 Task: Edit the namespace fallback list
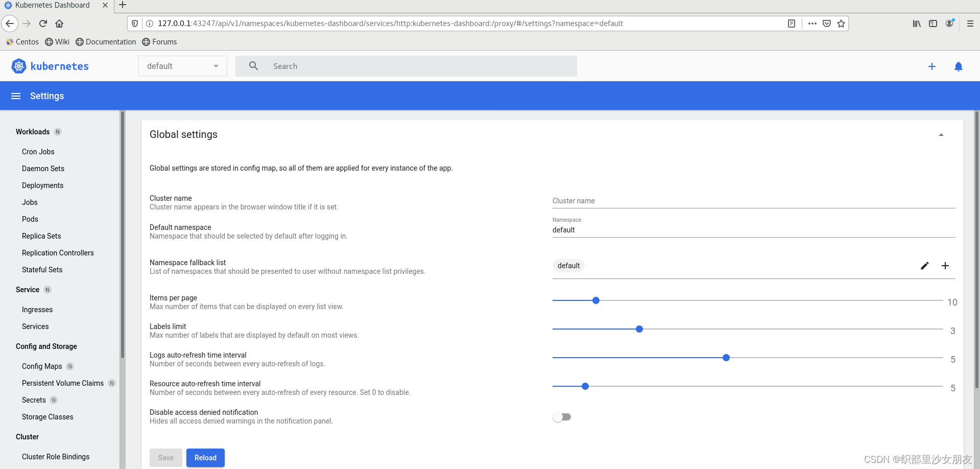click(925, 266)
